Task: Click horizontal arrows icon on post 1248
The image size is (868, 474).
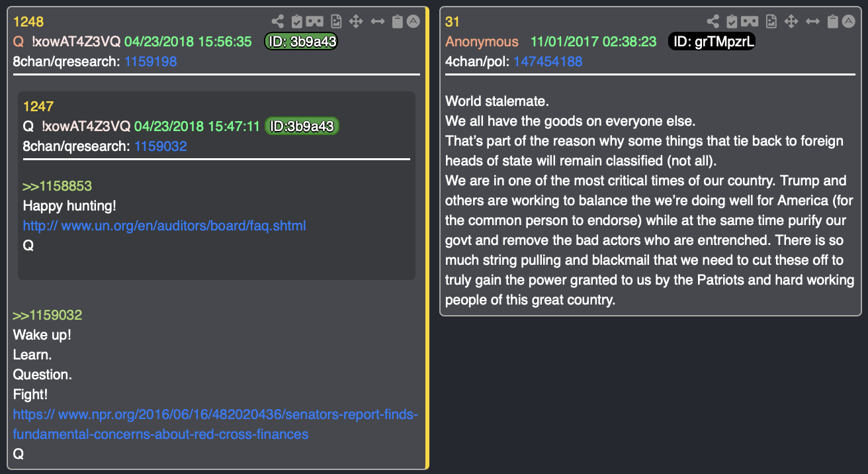Action: pos(378,21)
